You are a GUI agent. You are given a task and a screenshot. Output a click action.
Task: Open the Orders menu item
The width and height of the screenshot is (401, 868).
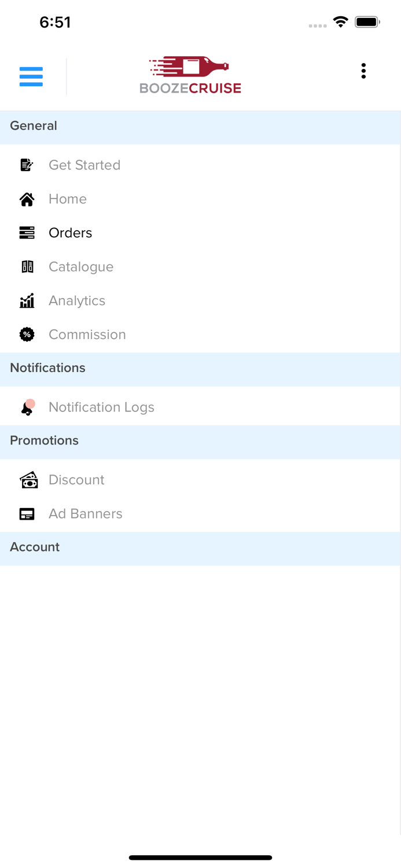pos(71,233)
